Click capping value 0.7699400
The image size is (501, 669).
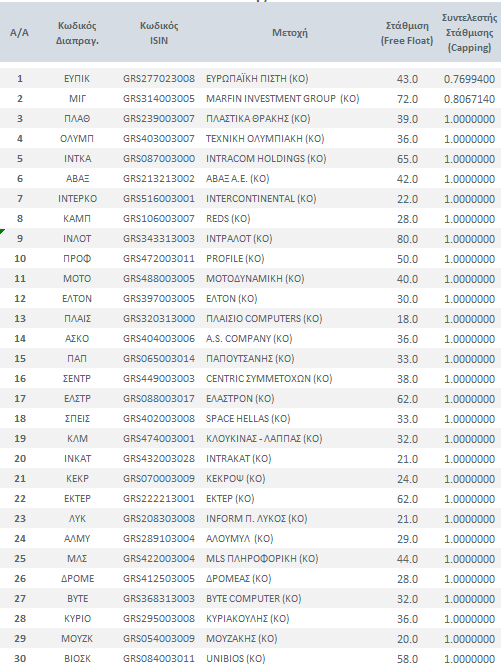(469, 79)
